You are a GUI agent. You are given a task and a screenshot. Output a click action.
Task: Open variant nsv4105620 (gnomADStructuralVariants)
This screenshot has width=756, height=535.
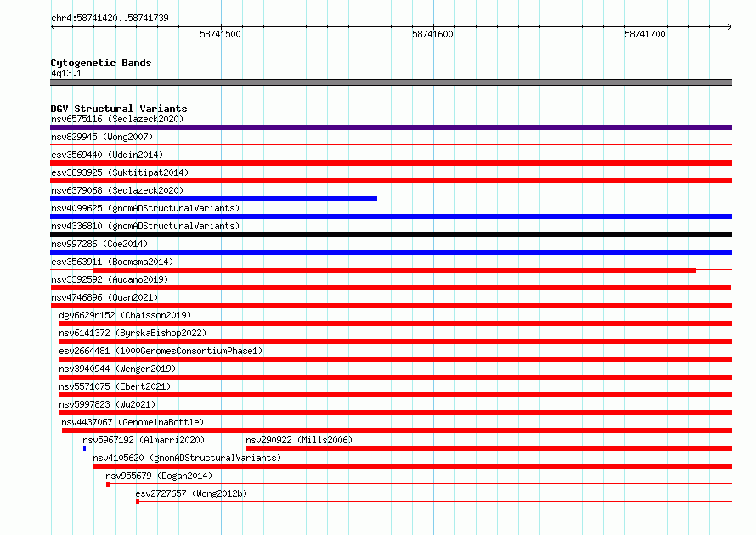tap(187, 458)
